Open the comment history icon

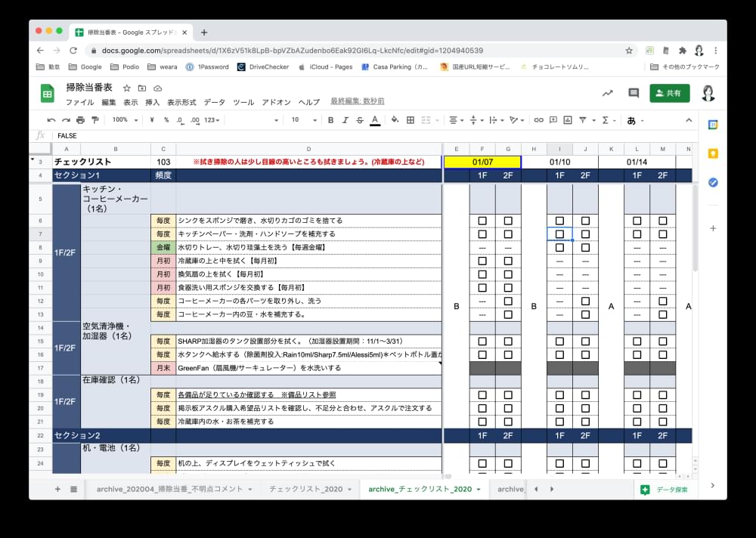tap(634, 93)
